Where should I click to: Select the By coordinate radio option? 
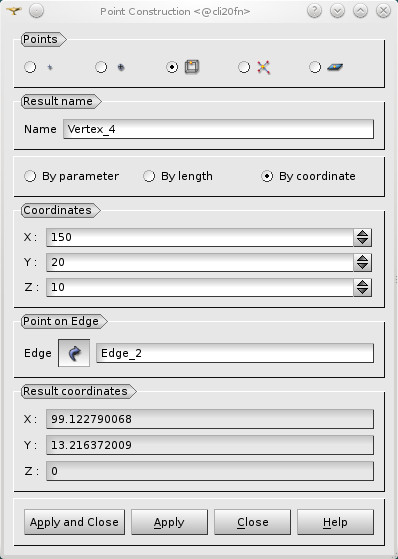(308, 176)
